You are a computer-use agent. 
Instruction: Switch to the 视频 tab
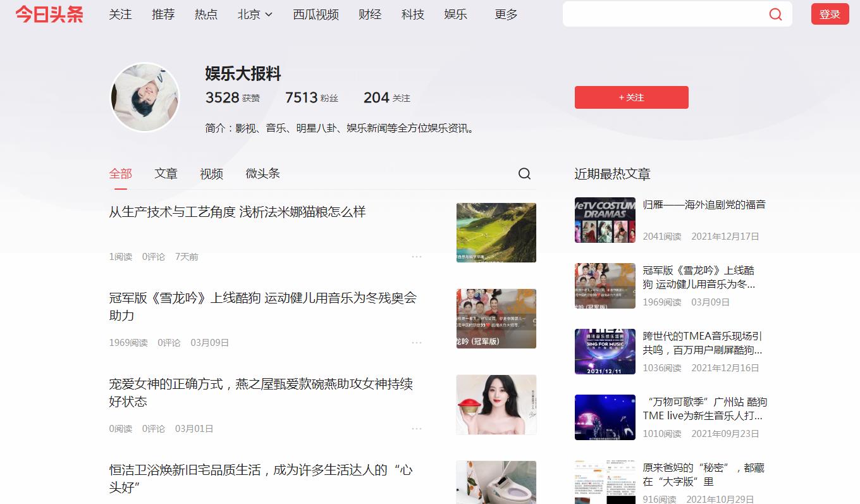pyautogui.click(x=211, y=174)
